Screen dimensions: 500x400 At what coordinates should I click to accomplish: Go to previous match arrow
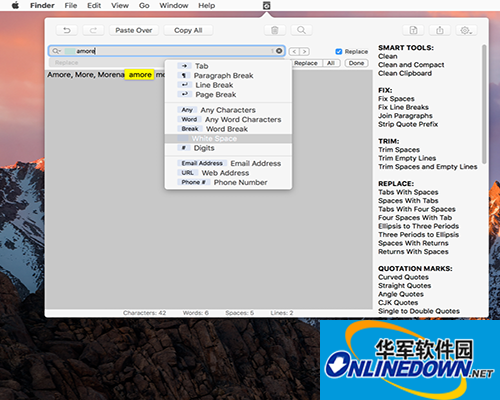pyautogui.click(x=294, y=52)
